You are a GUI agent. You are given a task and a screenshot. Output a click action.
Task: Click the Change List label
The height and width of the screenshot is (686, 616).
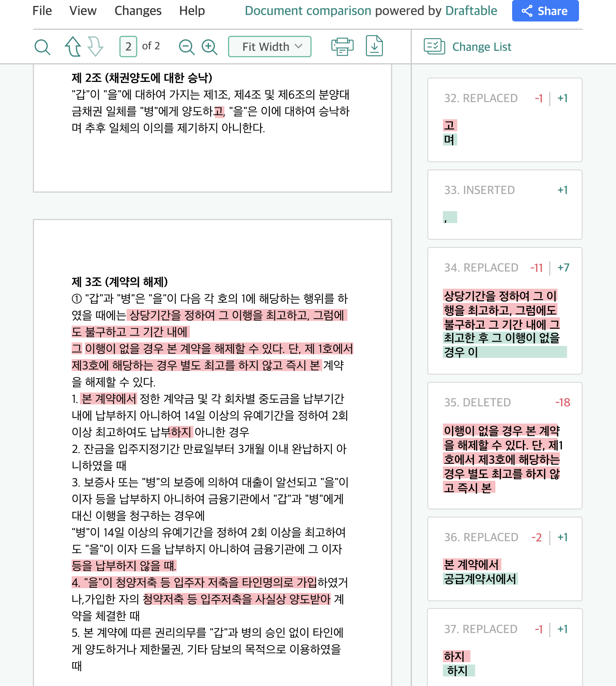point(481,47)
